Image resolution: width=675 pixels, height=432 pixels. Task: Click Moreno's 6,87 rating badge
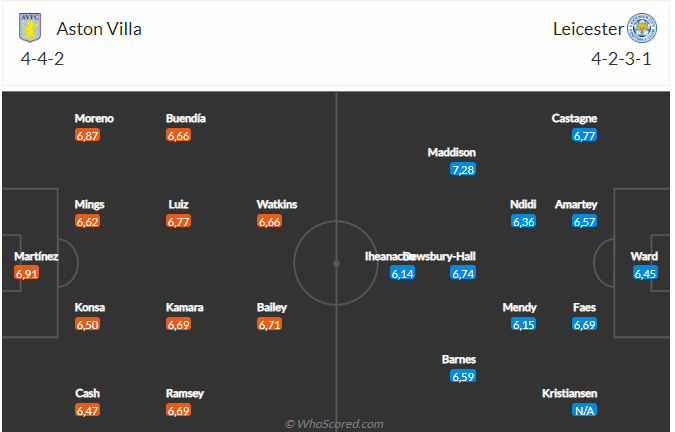tap(88, 135)
